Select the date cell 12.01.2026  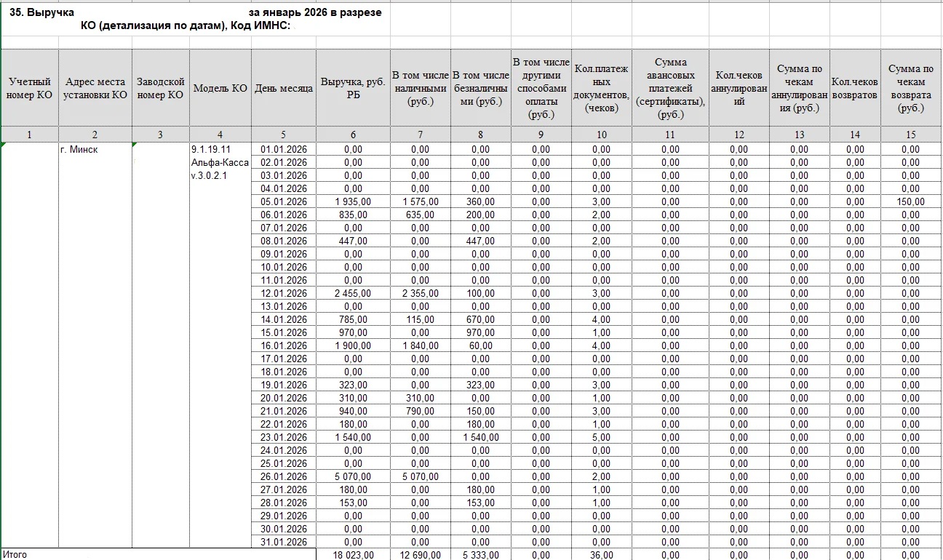click(284, 293)
